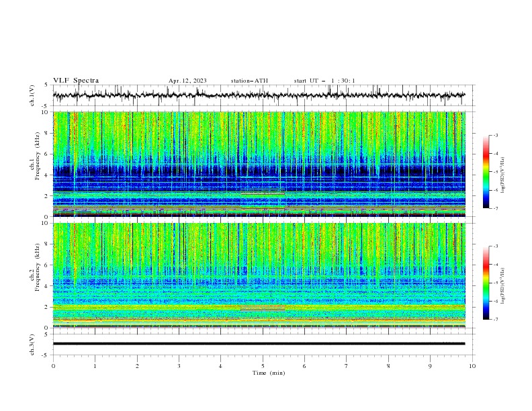532x411 pixels.
Task: Select the date text "Apr. 12, 2023"
Action: pos(187,81)
